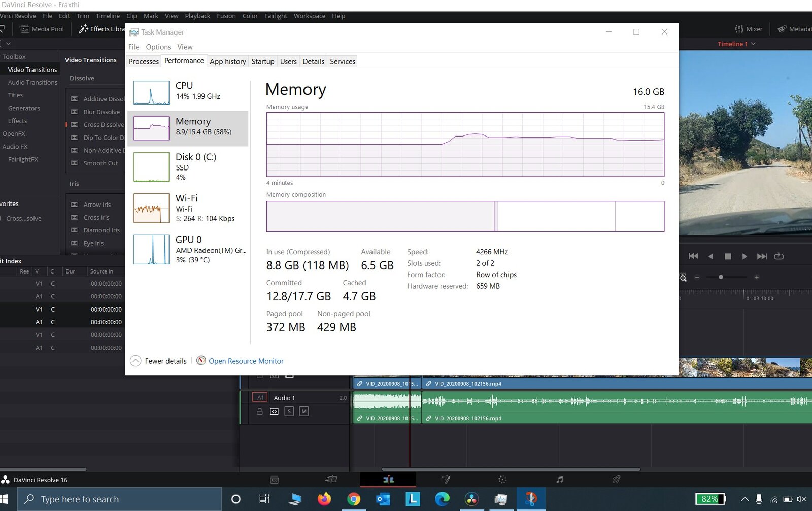Toggle the muted speaker tray icon
812x511 pixels.
pos(802,499)
